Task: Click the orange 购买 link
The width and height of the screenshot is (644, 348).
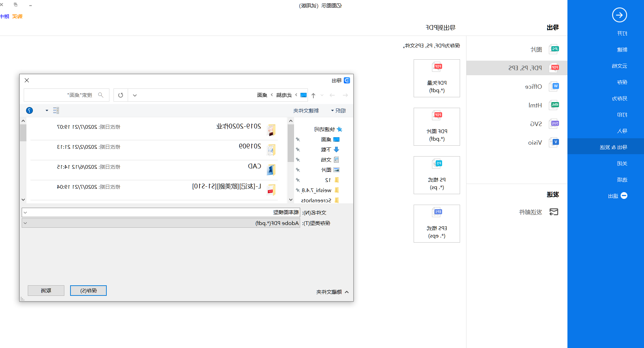Action: [17, 17]
